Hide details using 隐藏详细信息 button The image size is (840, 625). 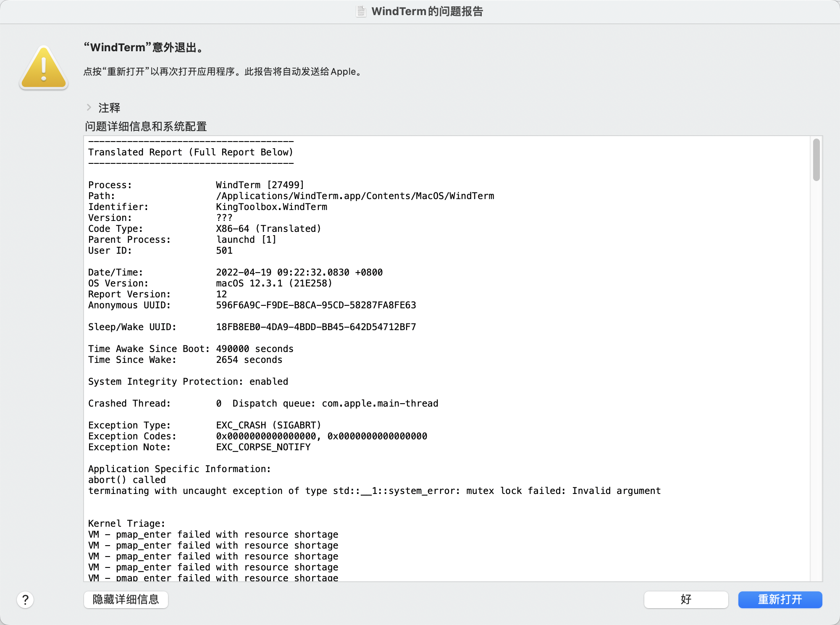[126, 600]
